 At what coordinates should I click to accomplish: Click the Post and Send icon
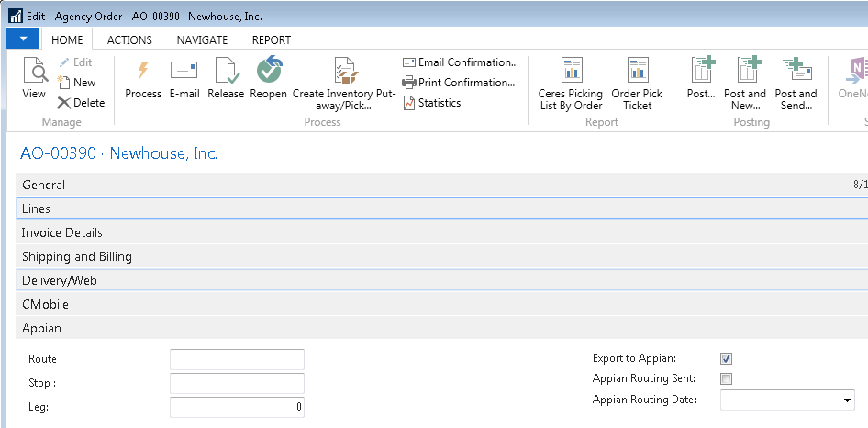click(796, 72)
